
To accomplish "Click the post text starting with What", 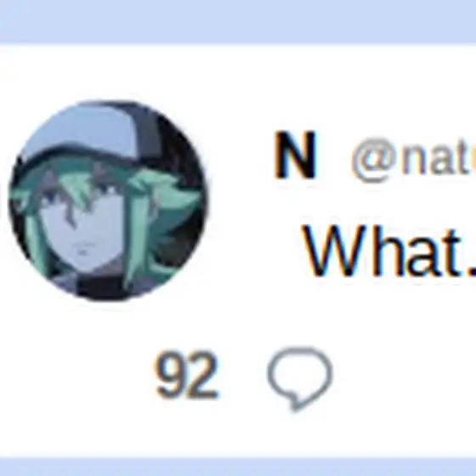I will [x=390, y=251].
